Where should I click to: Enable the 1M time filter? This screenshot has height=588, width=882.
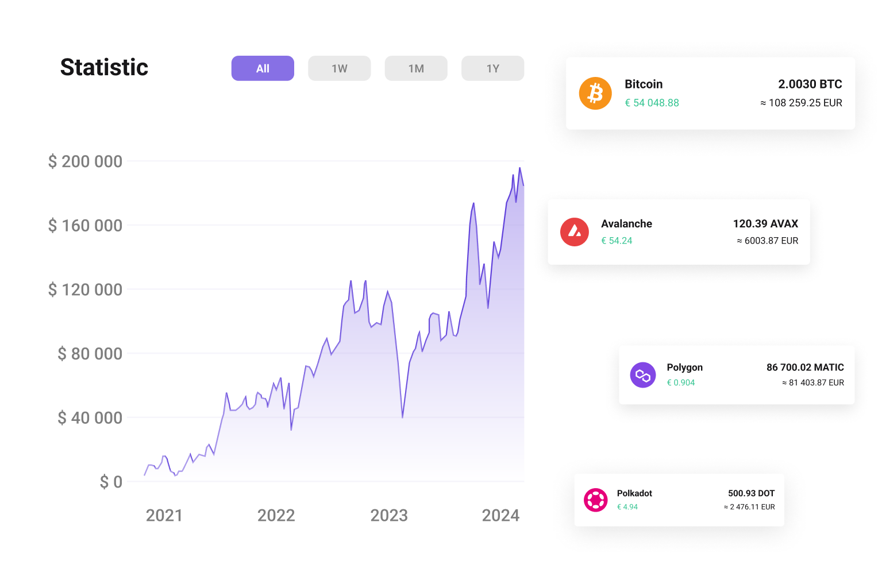point(415,68)
